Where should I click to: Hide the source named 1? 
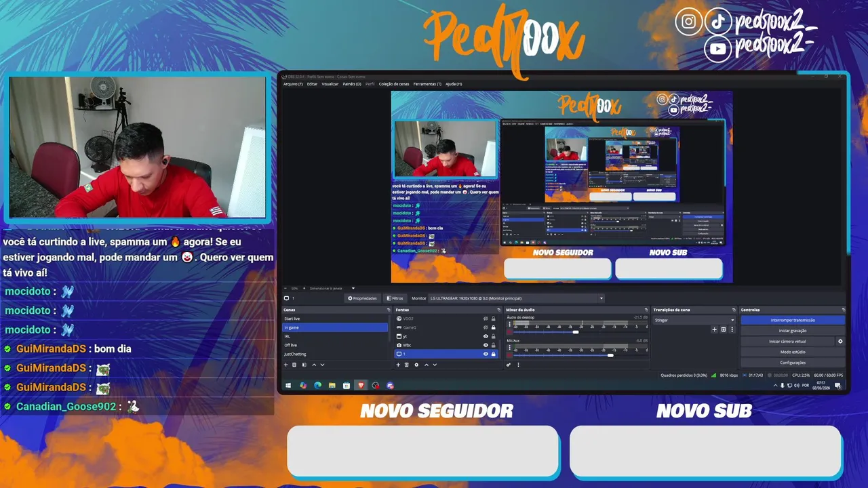coord(486,354)
